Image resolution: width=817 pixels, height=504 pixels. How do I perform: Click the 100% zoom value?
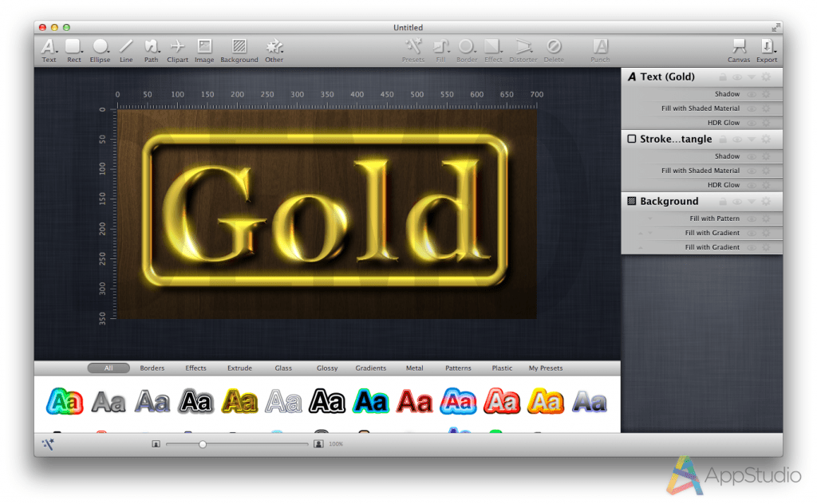336,444
